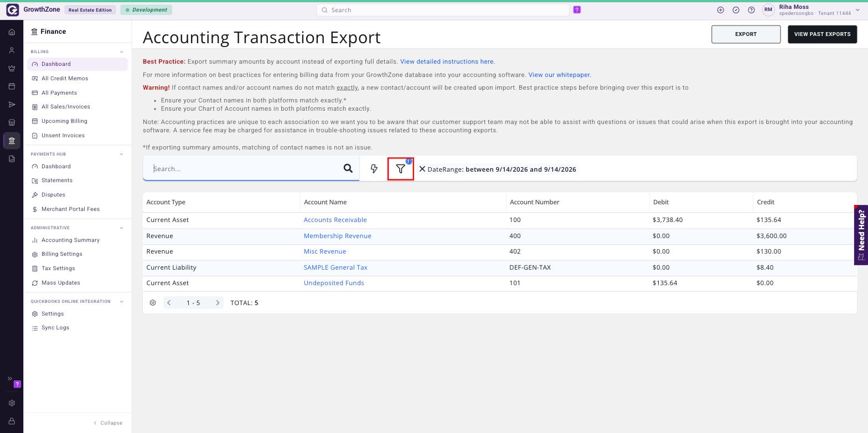Click the lightning bolt quick-filter icon
This screenshot has width=868, height=433.
[374, 169]
